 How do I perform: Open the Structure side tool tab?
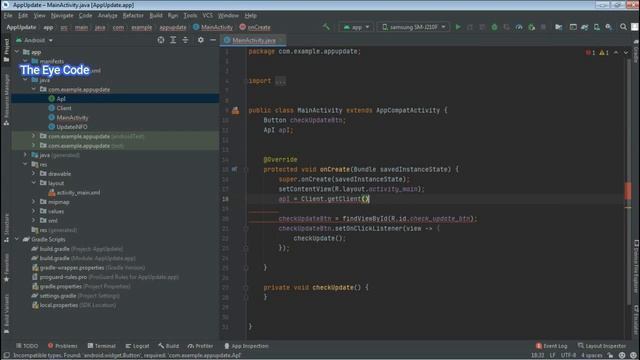click(x=6, y=228)
